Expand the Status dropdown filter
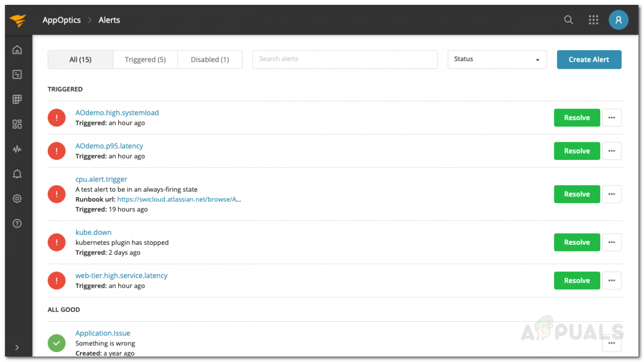The image size is (644, 362). [497, 59]
